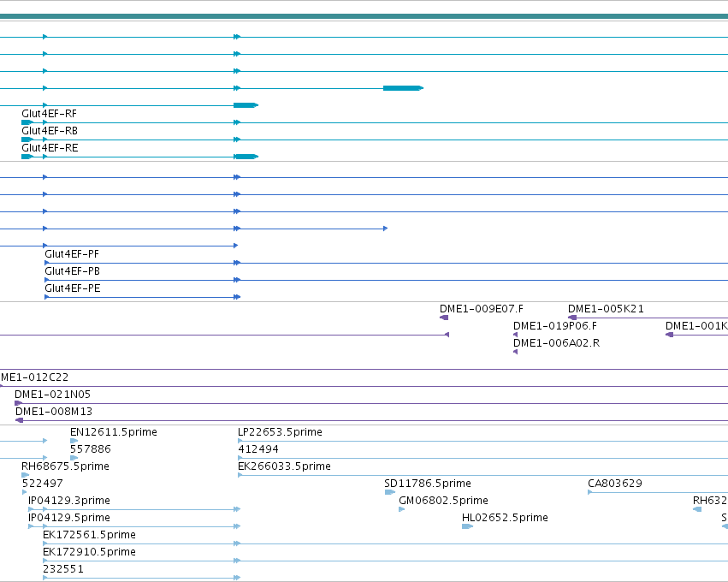Click the Glut4EF-RF first exon block
Screen dimensions: 728x582
[27, 122]
